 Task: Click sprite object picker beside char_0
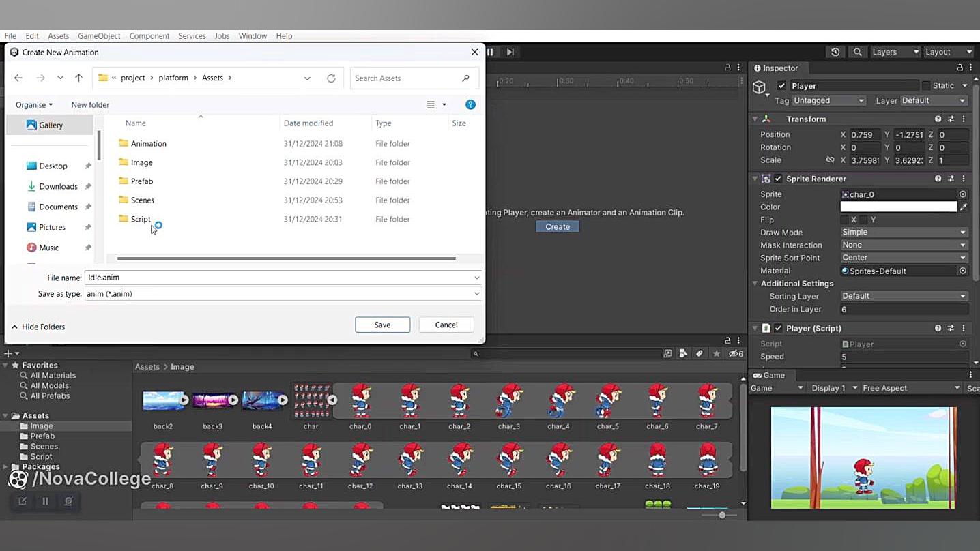click(x=963, y=194)
